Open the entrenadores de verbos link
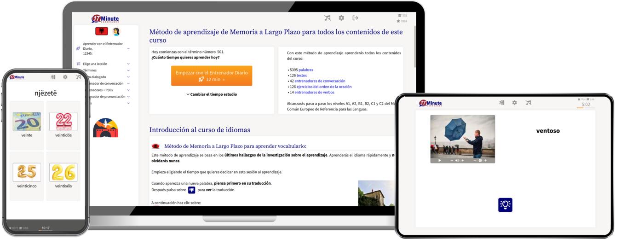 (315, 92)
